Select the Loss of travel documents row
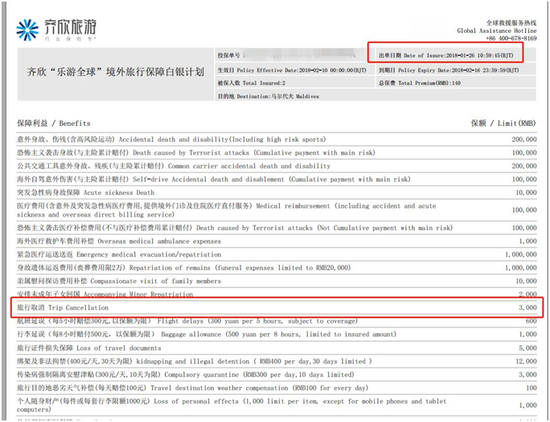The width and height of the screenshot is (550, 422). point(277,348)
